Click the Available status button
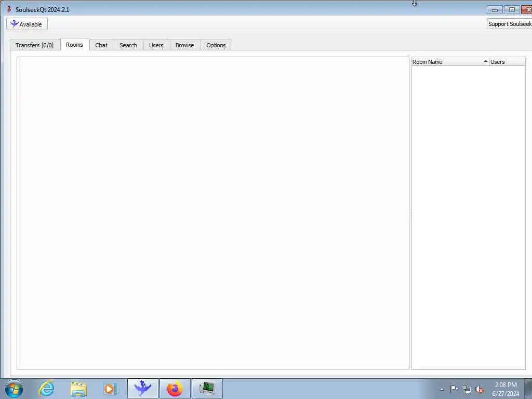This screenshot has height=399, width=532. [27, 24]
